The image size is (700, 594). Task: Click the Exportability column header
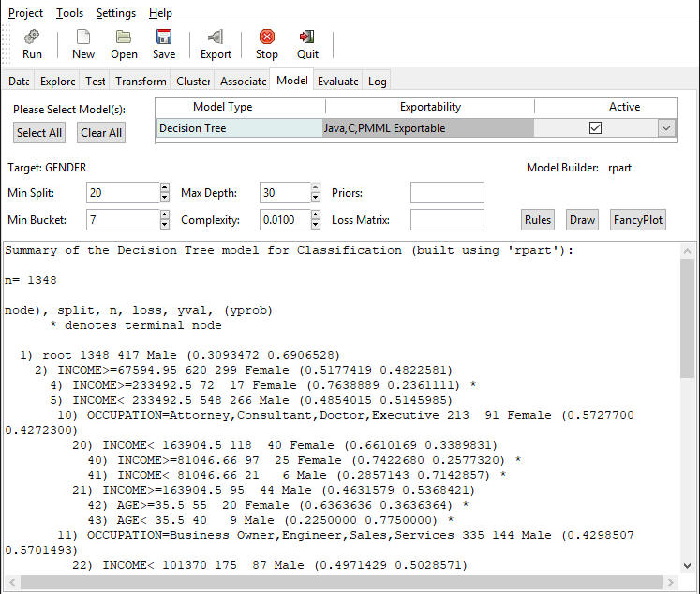point(430,107)
